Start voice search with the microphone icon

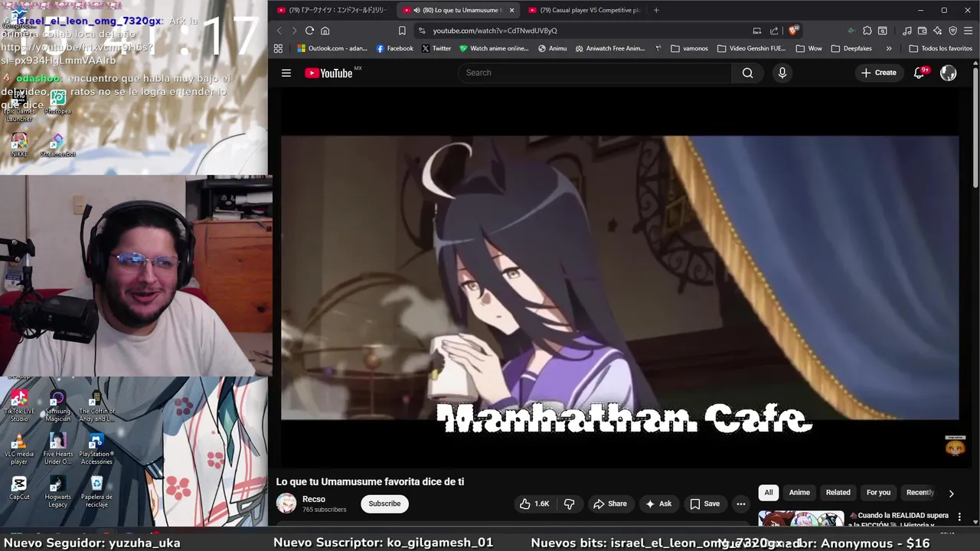[782, 73]
